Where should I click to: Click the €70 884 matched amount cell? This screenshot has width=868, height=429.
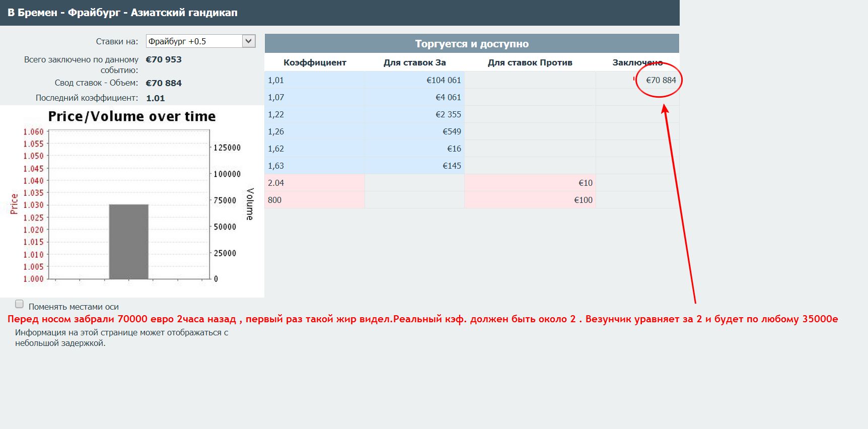tap(637, 80)
